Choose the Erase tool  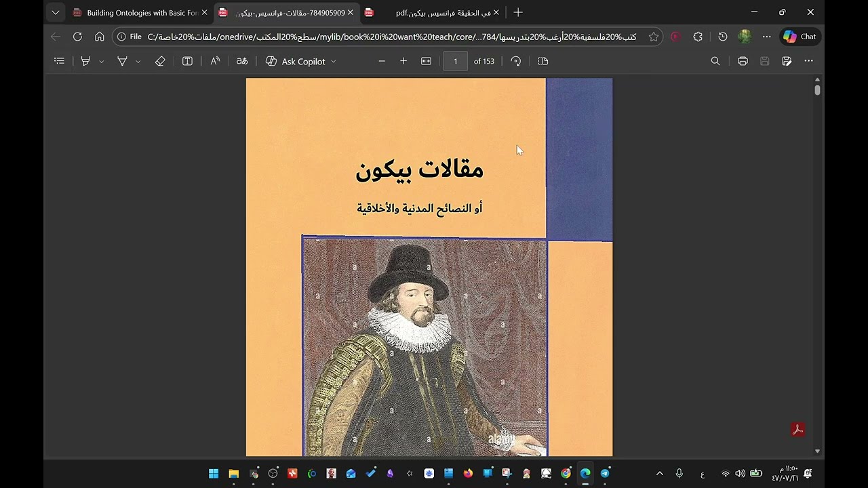pyautogui.click(x=160, y=61)
